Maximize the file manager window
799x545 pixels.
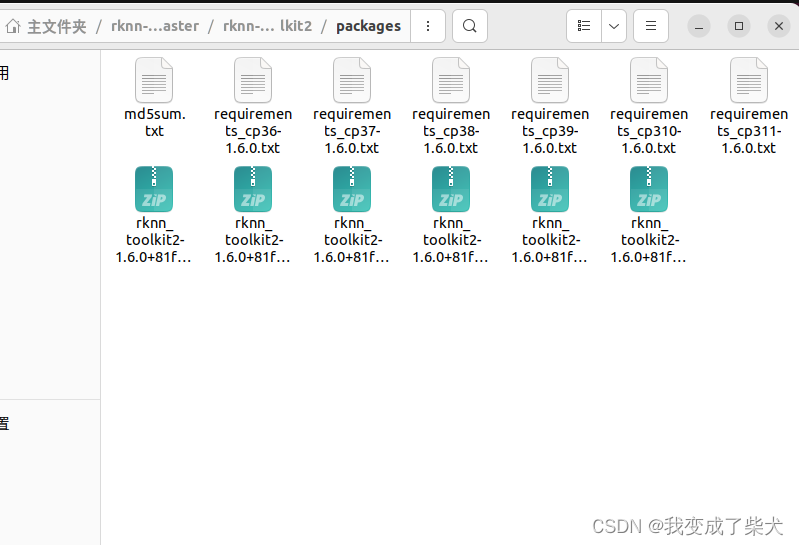click(x=739, y=26)
